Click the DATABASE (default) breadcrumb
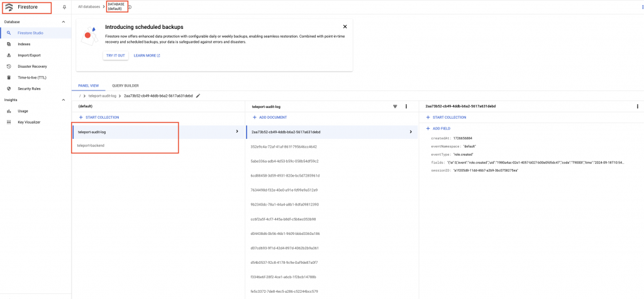Viewport: 644px width, 299px height. click(116, 6)
